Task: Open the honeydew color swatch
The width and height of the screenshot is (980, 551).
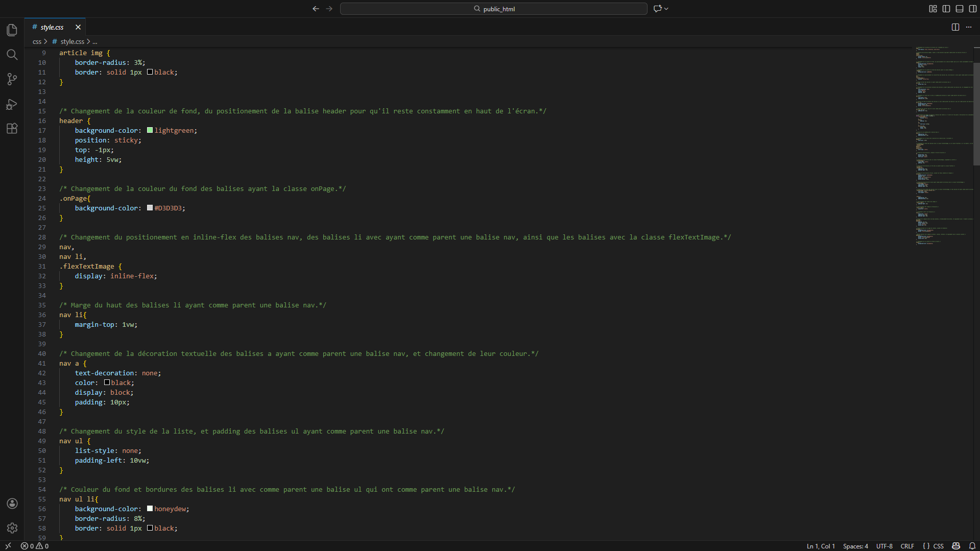Action: (150, 509)
